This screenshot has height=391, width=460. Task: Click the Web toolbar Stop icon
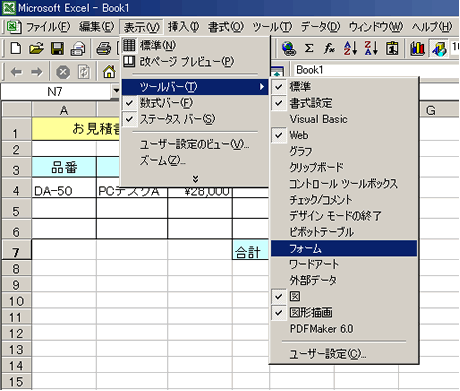tap(63, 72)
